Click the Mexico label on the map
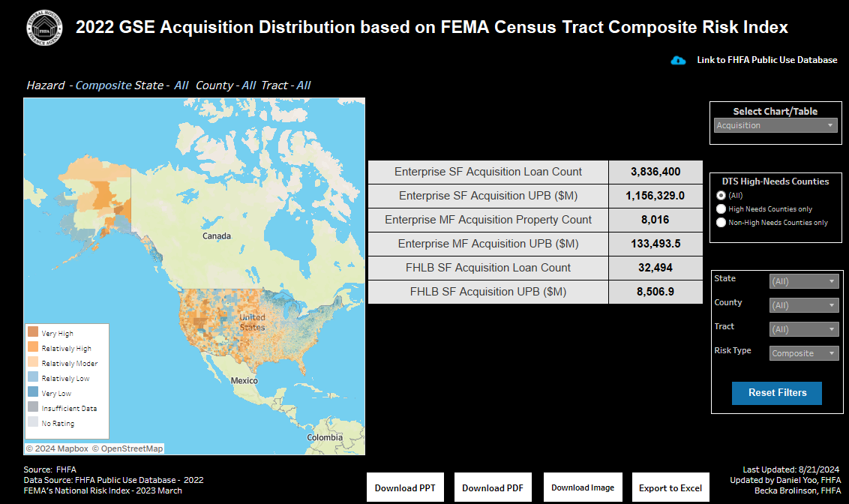The width and height of the screenshot is (849, 504). [244, 380]
